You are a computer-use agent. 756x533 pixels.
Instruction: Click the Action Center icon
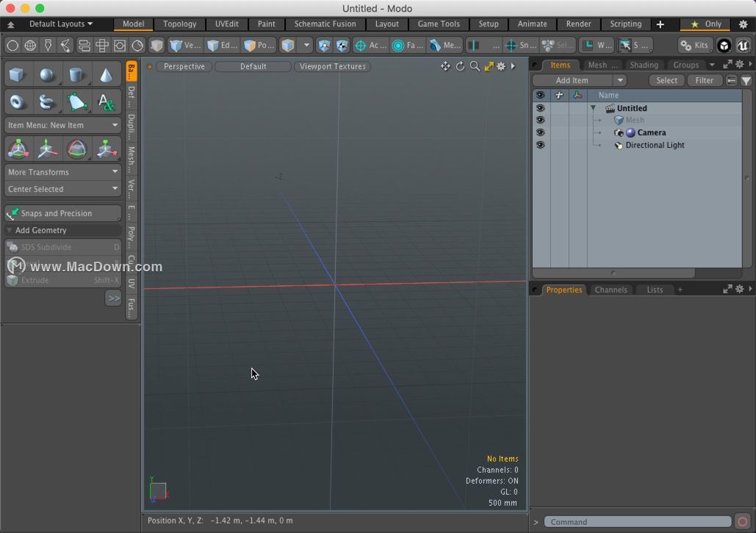tap(370, 46)
